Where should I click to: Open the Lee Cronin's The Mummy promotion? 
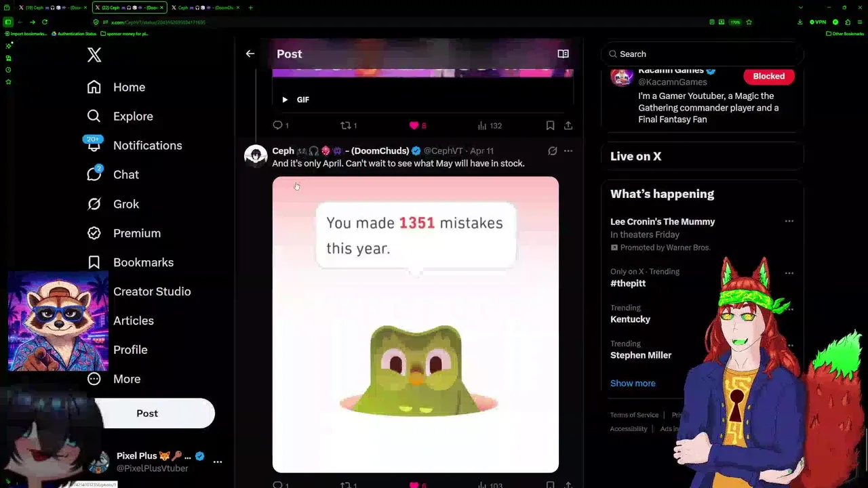pos(663,221)
